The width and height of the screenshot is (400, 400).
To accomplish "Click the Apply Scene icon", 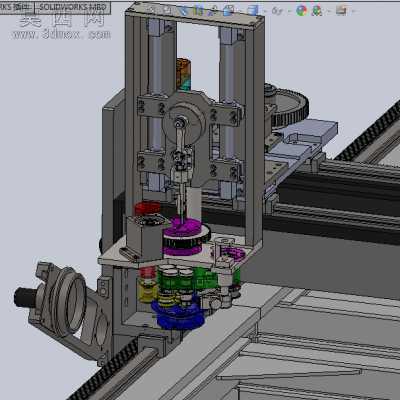I will click(317, 11).
